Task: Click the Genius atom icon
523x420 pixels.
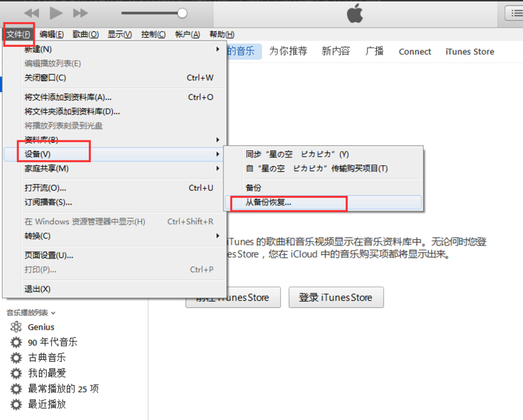Action: click(x=16, y=327)
